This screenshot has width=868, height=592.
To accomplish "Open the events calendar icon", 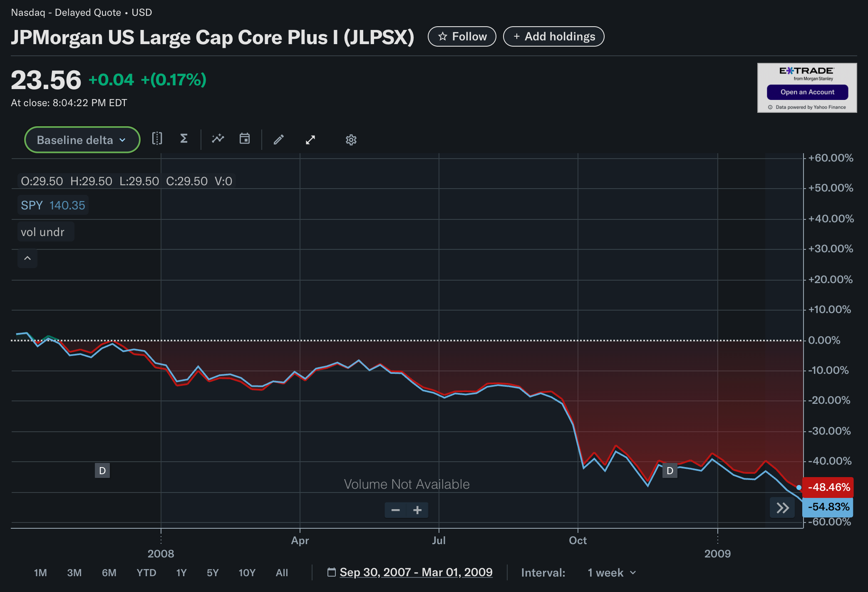I will pyautogui.click(x=245, y=139).
